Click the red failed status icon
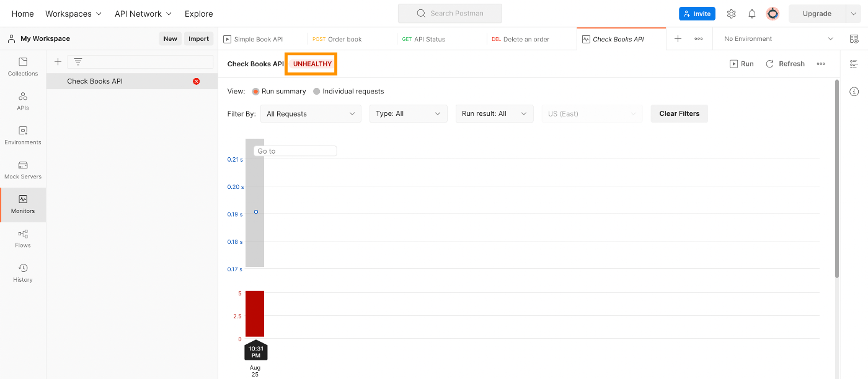This screenshot has height=379, width=868. point(197,81)
